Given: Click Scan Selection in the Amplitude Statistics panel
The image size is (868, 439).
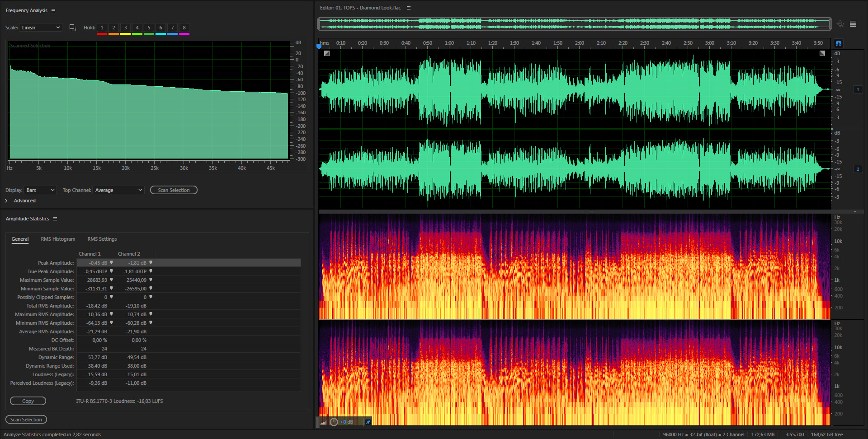Looking at the screenshot, I should pos(26,420).
